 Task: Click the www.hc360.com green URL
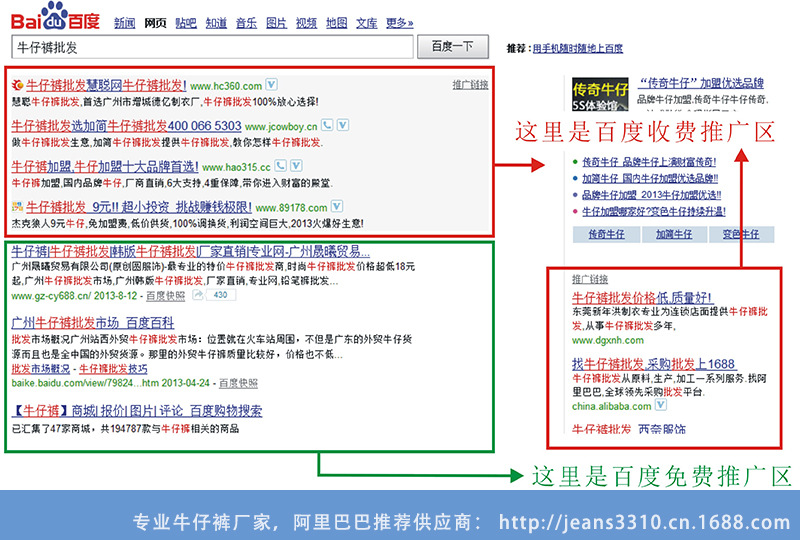[226, 86]
